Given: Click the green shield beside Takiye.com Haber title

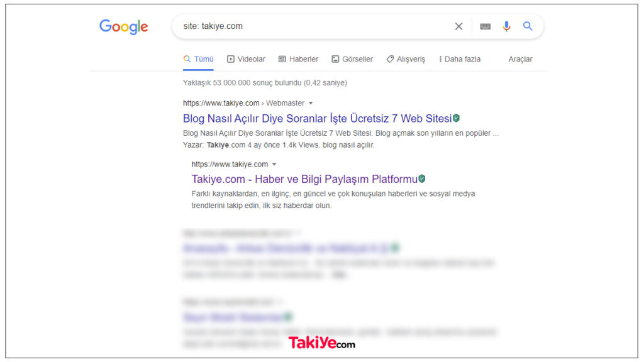Looking at the screenshot, I should click(422, 179).
